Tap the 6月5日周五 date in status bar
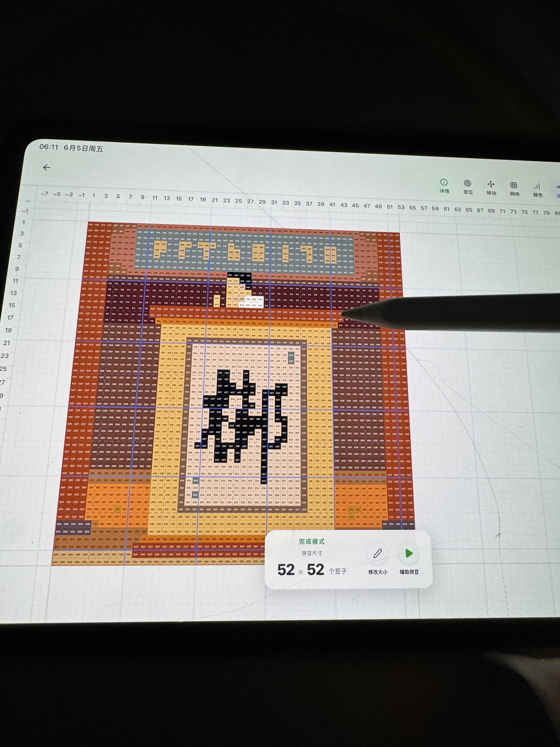The image size is (560, 747). click(x=83, y=148)
